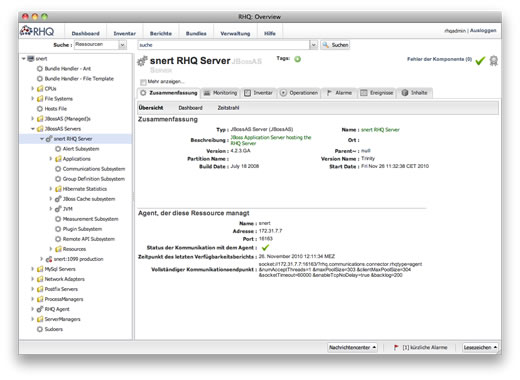Click the Applications folder icon
This screenshot has width=520, height=380.
[x=58, y=159]
